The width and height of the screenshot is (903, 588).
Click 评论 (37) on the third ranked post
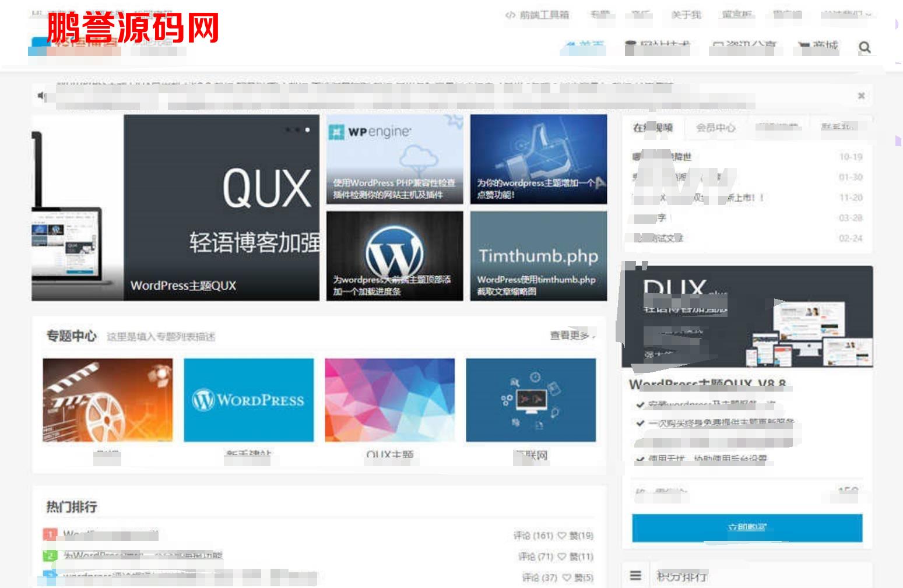tap(540, 578)
